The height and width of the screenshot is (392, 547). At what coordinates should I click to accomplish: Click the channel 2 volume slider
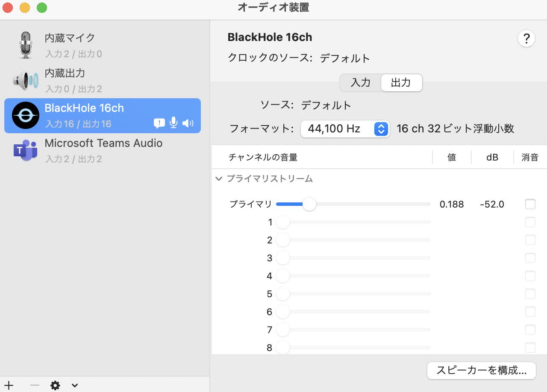(353, 240)
